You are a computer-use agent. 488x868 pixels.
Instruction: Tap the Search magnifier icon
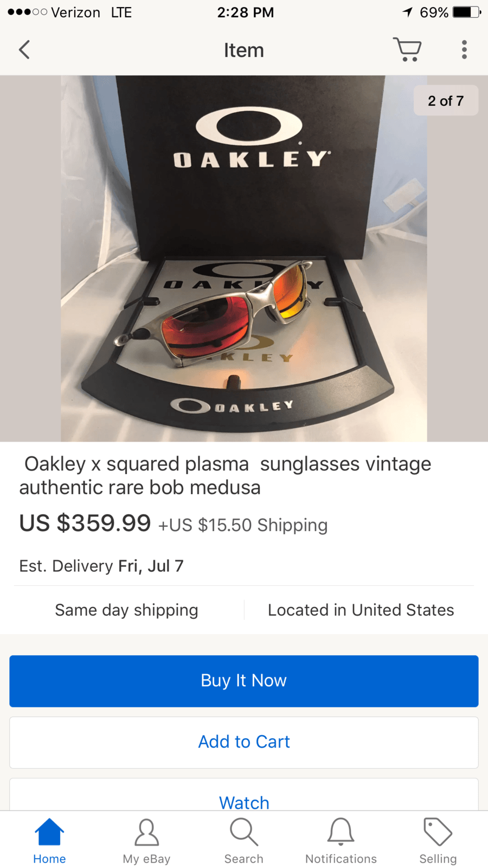pyautogui.click(x=243, y=832)
